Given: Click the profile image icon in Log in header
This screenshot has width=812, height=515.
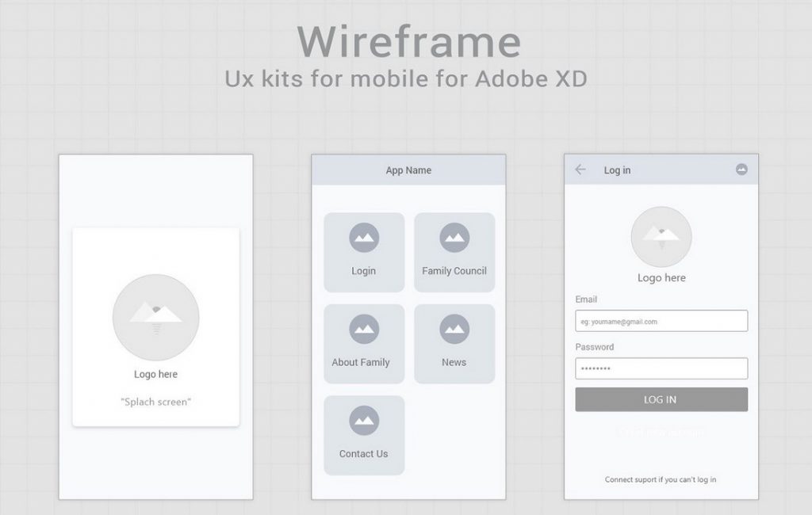Looking at the screenshot, I should tap(741, 170).
